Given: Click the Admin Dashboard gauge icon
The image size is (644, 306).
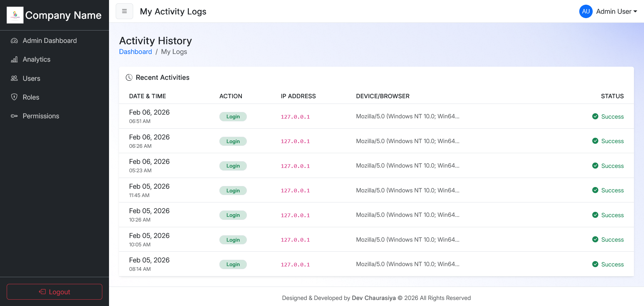Looking at the screenshot, I should point(14,41).
